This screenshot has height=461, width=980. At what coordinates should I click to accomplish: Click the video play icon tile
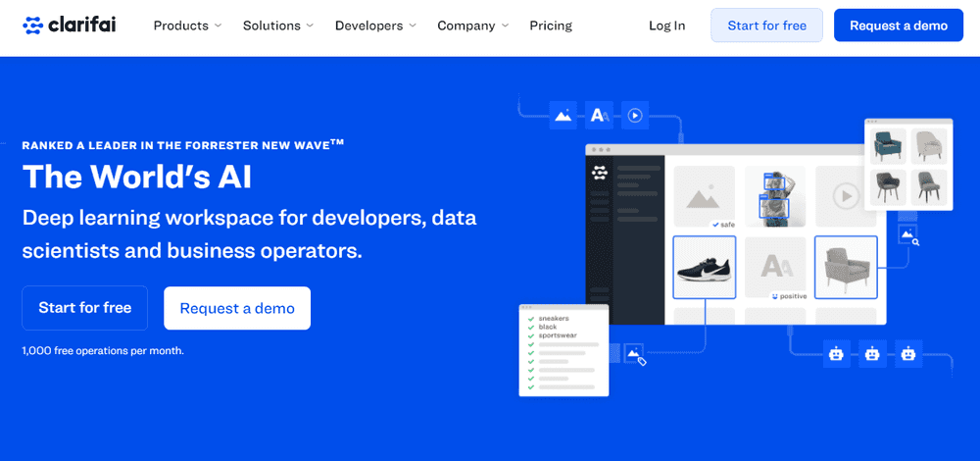point(635,115)
